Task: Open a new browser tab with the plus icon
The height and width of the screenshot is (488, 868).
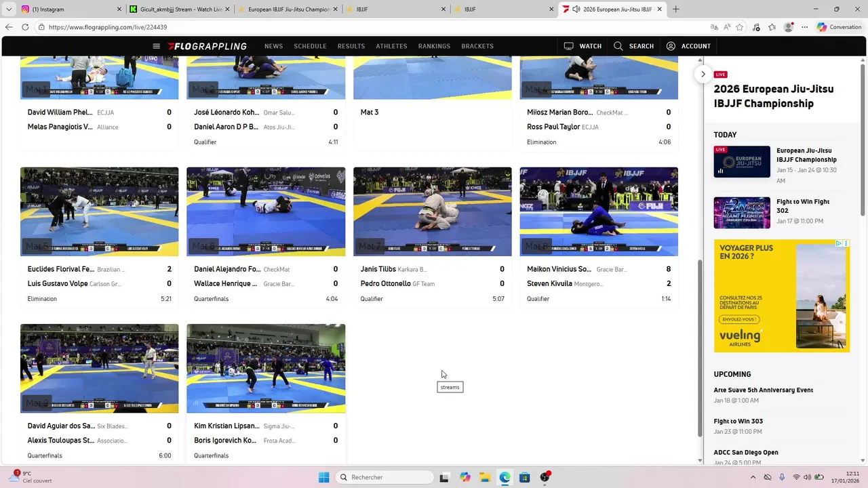Action: pos(675,9)
